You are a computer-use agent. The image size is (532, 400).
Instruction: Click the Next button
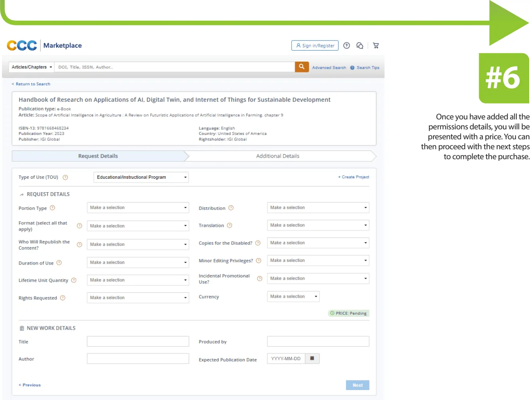[x=357, y=385]
